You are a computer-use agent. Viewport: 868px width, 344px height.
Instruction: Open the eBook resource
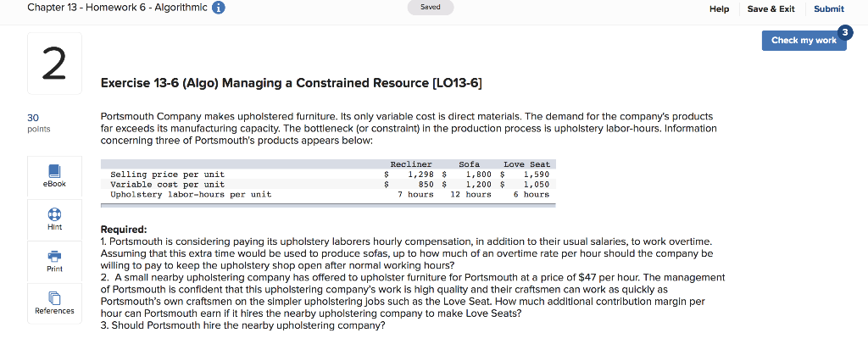[54, 176]
